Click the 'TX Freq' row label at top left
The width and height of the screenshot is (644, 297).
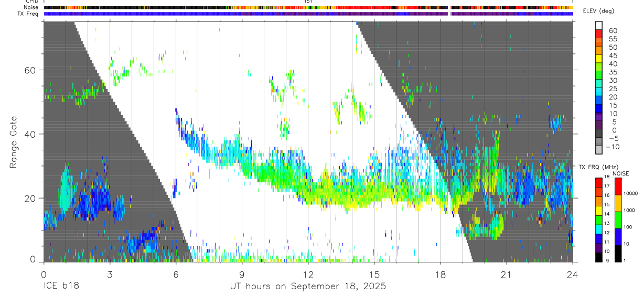29,14
